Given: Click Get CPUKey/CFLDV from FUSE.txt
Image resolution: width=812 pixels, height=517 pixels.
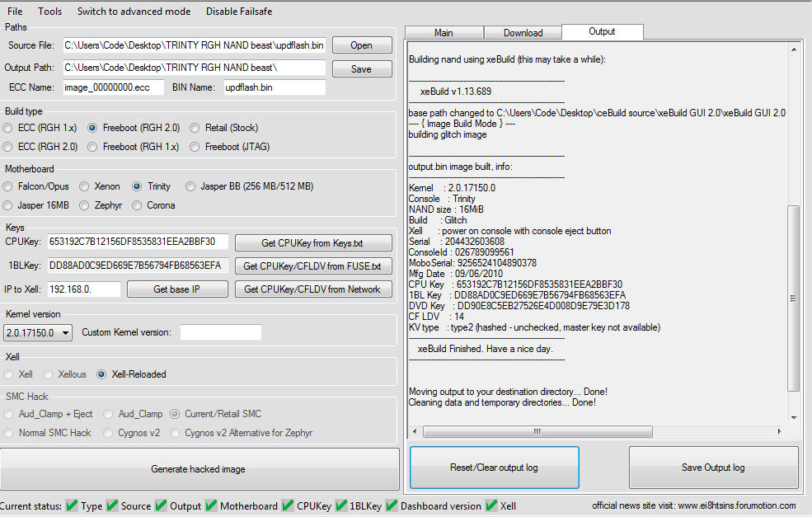Looking at the screenshot, I should [312, 266].
